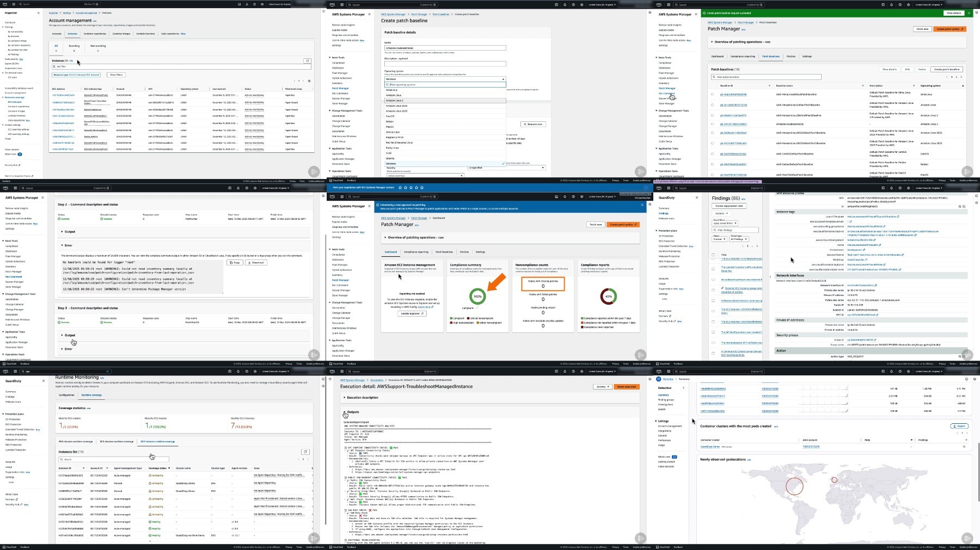Expand the Step 3 Error section
Screen dimensions: 980x550
pos(68,349)
